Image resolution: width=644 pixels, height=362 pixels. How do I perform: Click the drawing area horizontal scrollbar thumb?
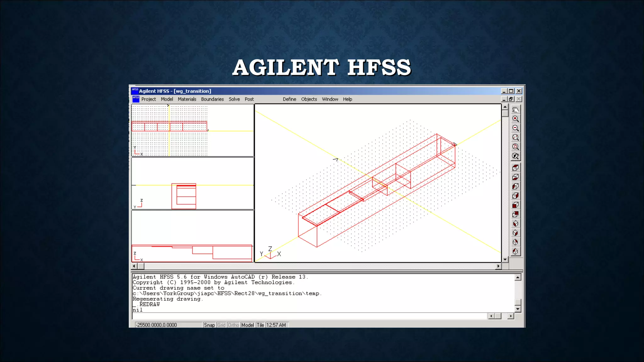point(141,266)
